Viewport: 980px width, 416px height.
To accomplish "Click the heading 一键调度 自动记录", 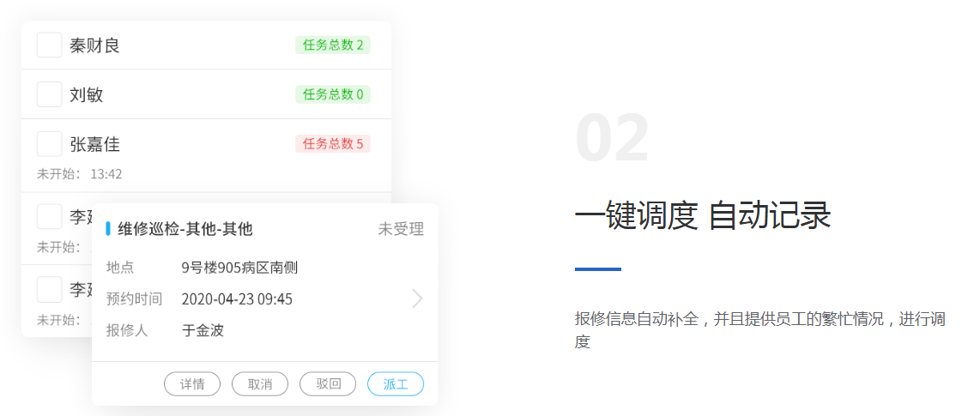I will coord(702,215).
